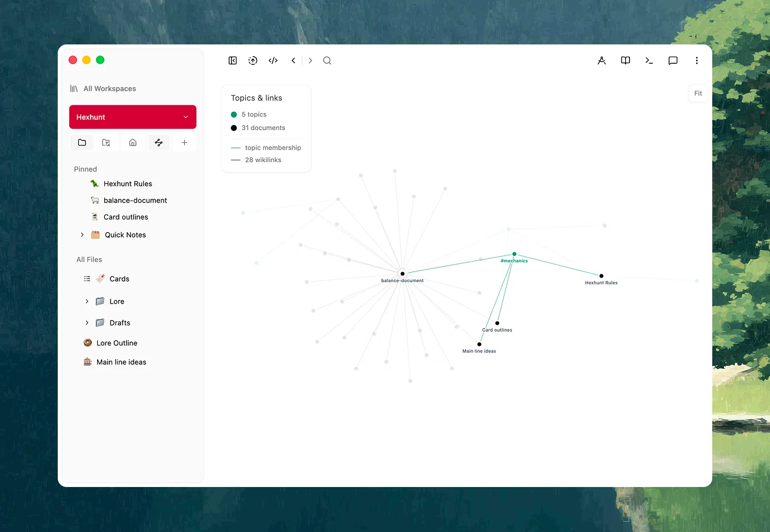Open the Cards collection

(119, 279)
